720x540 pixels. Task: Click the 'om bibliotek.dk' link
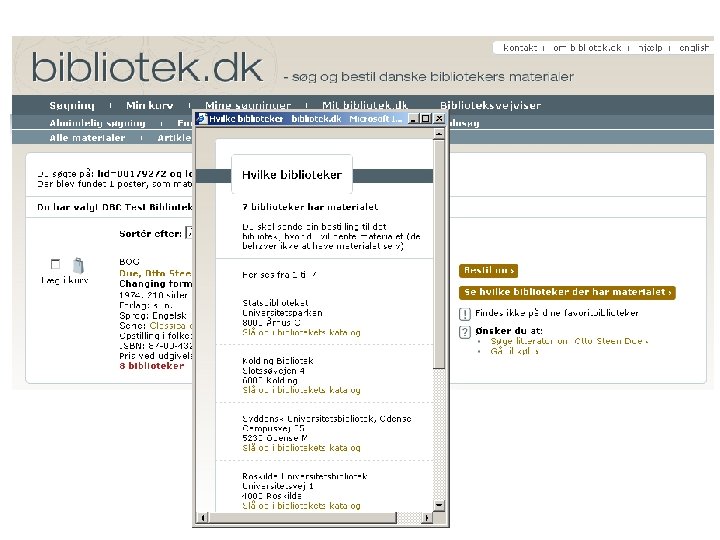pos(587,48)
